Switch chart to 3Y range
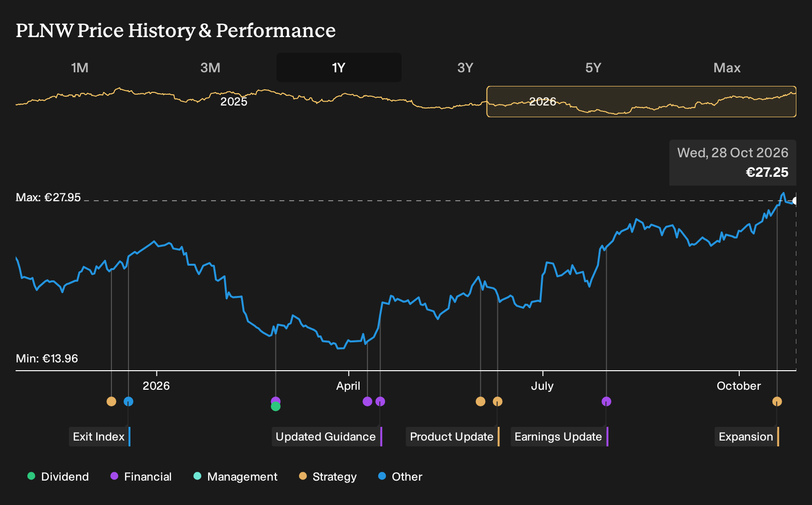This screenshot has height=505, width=812. 465,67
